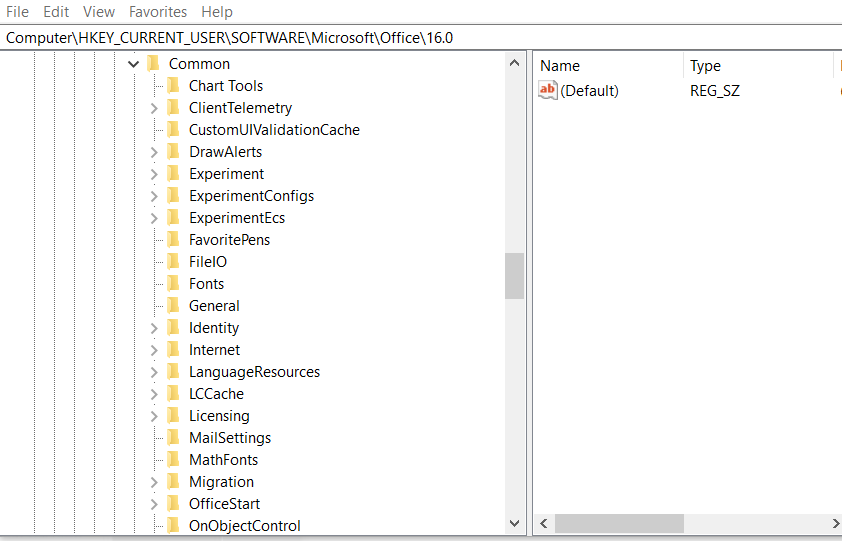Expand the ExperimentEcs key
This screenshot has width=842, height=541.
(154, 219)
